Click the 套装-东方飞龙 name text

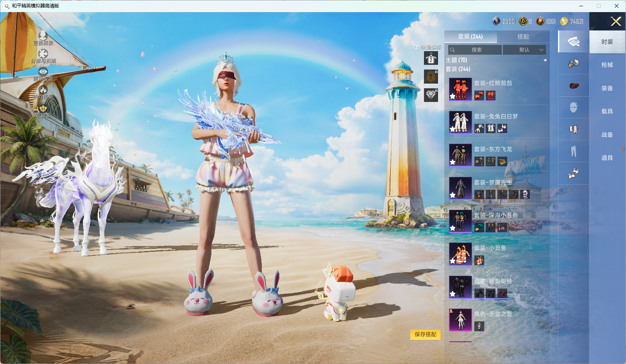point(493,149)
